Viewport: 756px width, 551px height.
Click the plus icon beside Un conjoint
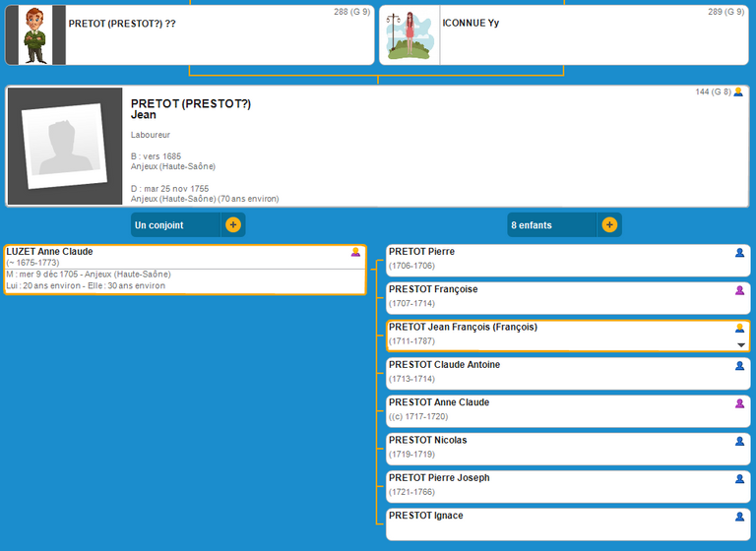232,225
